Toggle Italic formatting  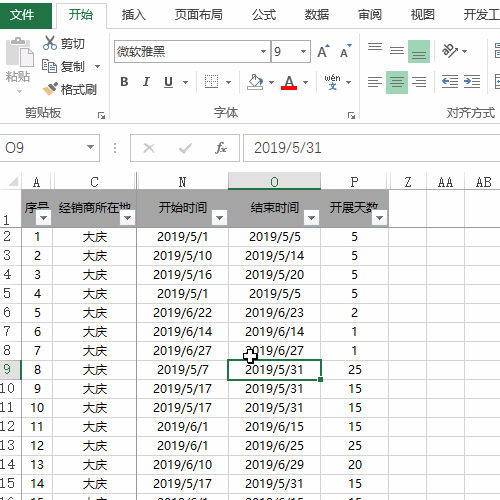tap(146, 82)
